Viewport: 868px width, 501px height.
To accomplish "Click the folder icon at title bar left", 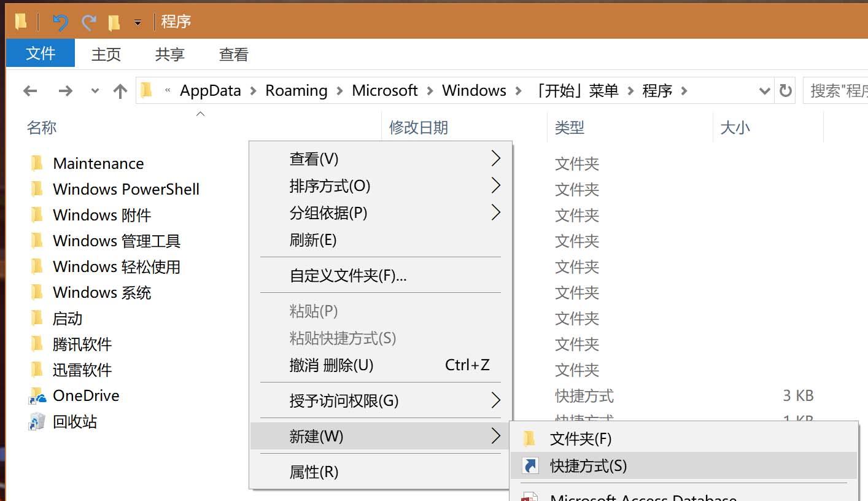I will tap(21, 22).
